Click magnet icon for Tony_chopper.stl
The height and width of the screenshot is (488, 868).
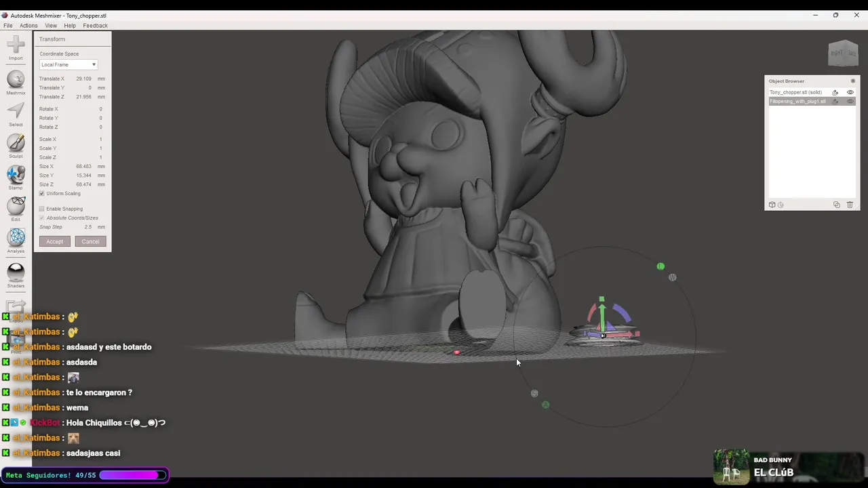tap(835, 92)
